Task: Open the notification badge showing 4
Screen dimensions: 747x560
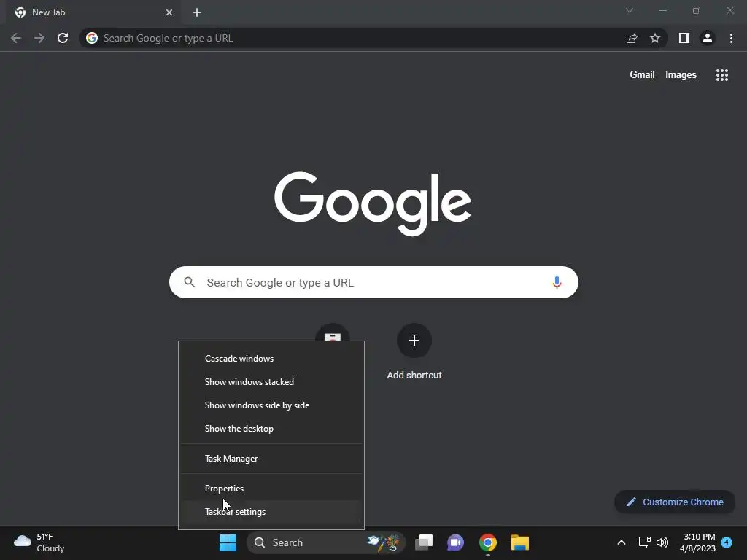Action: click(x=727, y=542)
